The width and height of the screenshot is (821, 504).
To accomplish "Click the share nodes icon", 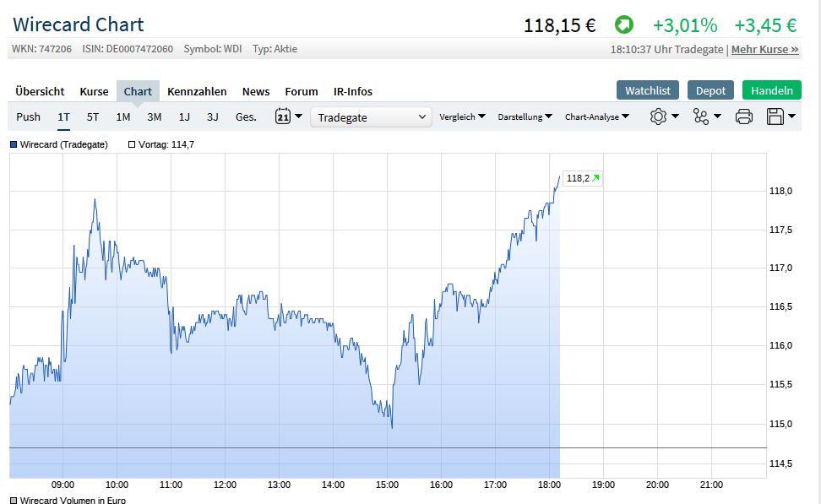I will point(700,117).
